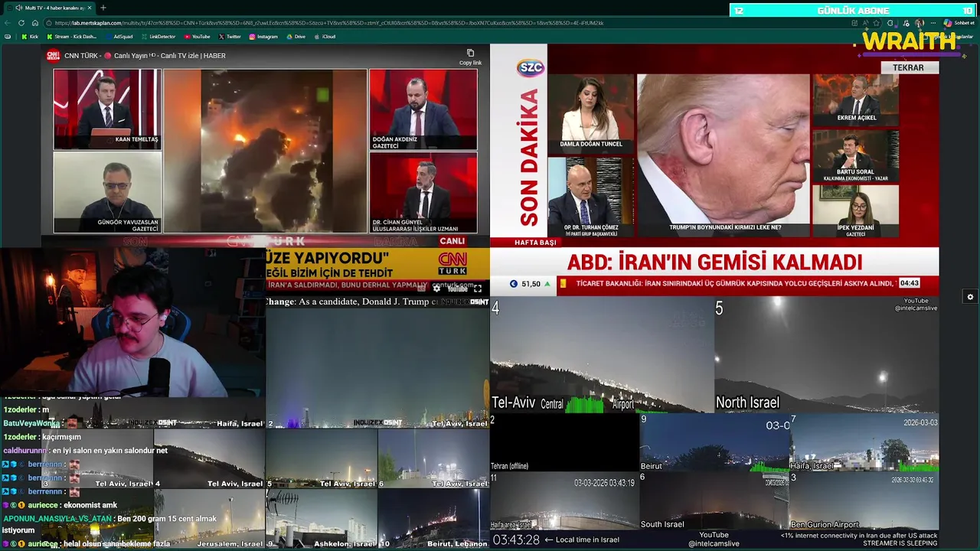Click Haifa, Israel camera feed 7
Image resolution: width=980 pixels, height=551 pixels.
pyautogui.click(x=864, y=442)
